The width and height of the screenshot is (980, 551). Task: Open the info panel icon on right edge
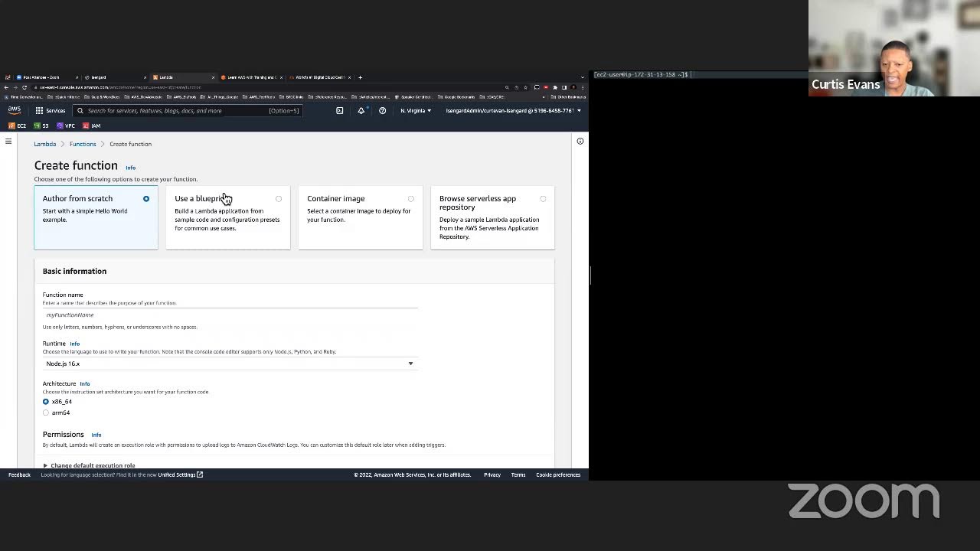(580, 141)
